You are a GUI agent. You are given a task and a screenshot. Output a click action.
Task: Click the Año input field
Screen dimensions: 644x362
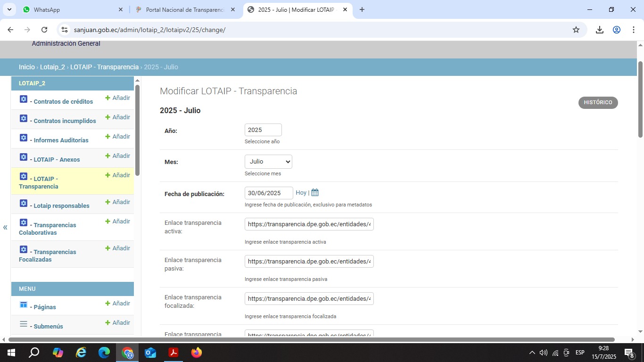point(263,130)
